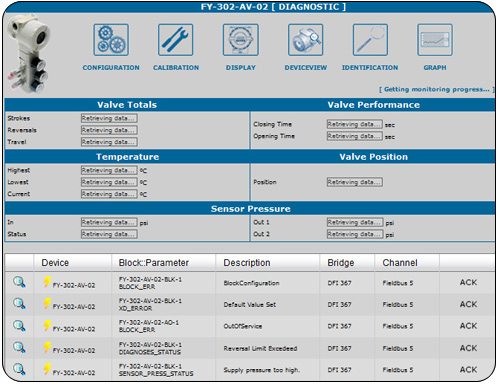
Task: Select XD_ERROR parameter cell
Action: point(150,305)
